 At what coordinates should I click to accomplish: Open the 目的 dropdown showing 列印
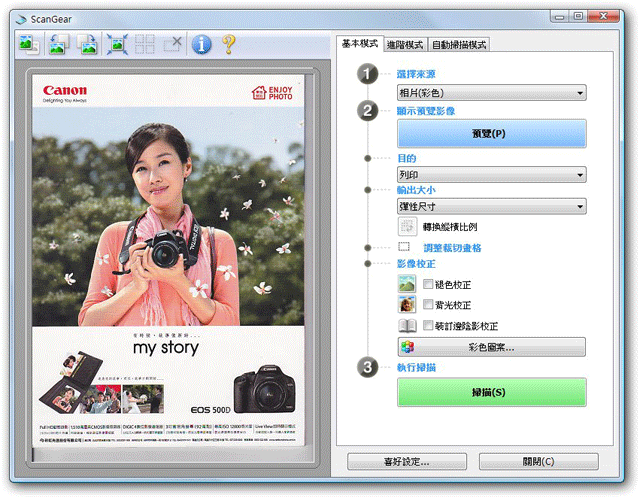point(492,175)
